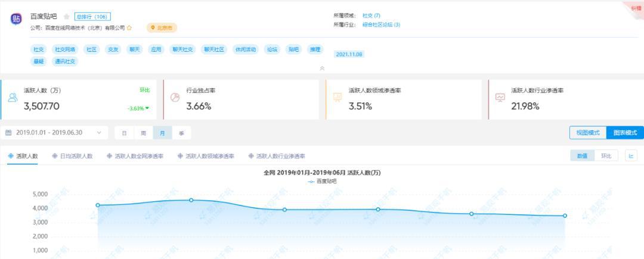Screen dimensions: 644x259
Task: Open the chart type icon button
Action: tap(631, 156)
